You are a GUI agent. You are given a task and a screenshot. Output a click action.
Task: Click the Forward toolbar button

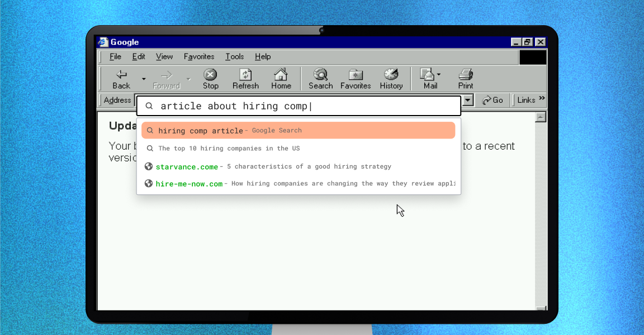click(167, 79)
